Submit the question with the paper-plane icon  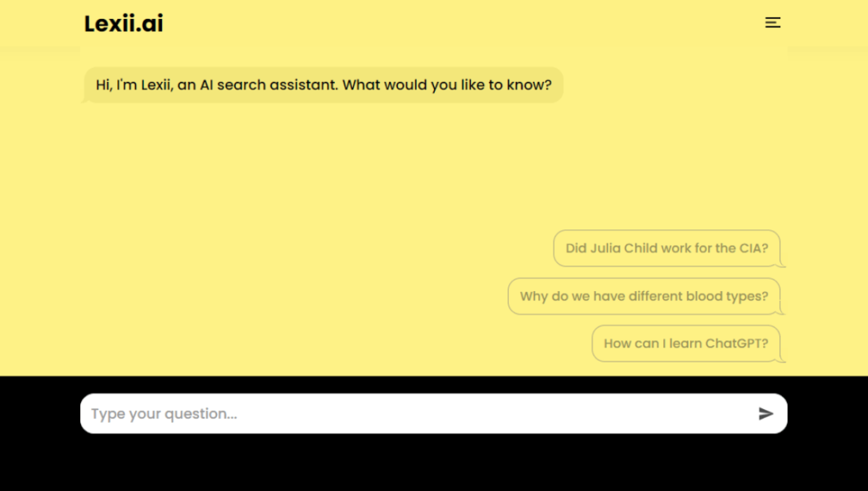click(x=766, y=413)
